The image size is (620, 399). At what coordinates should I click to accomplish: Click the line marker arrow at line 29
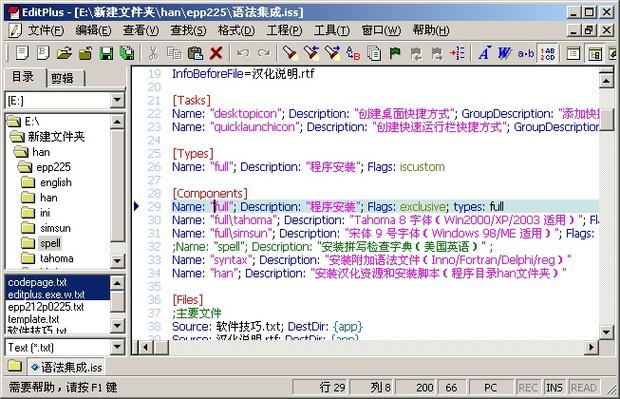pos(136,206)
